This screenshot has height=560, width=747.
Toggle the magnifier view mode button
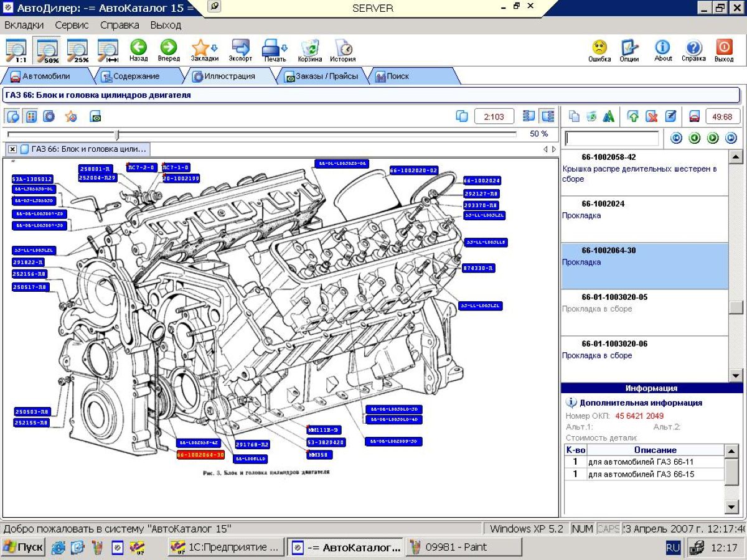[x=13, y=116]
